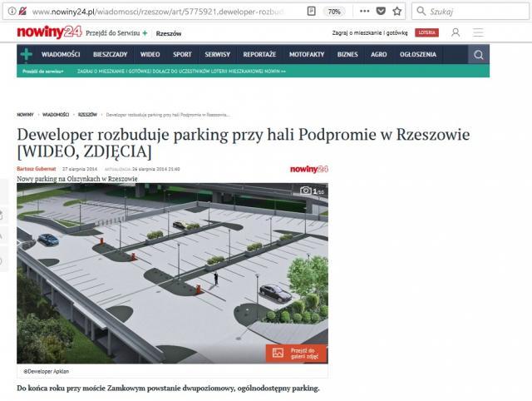This screenshot has width=532, height=401.
Task: Open the OGŁOSZENIA section
Action: (x=417, y=54)
